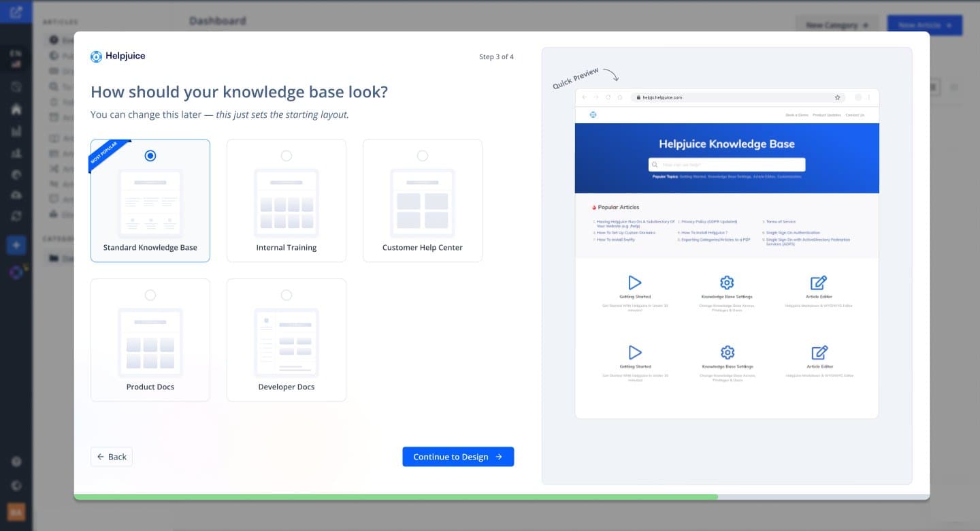Click the small Helpjuice logo in preview page
This screenshot has width=980, height=531.
pos(593,114)
